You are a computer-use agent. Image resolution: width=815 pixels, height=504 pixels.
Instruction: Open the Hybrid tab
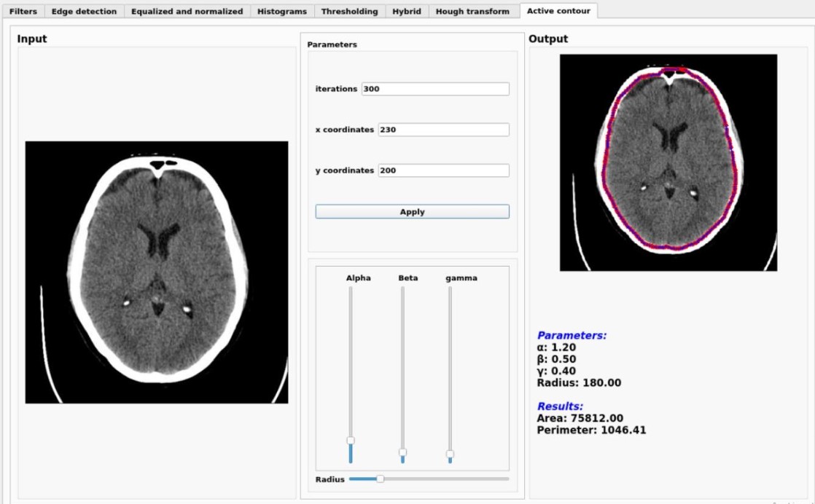tap(405, 11)
